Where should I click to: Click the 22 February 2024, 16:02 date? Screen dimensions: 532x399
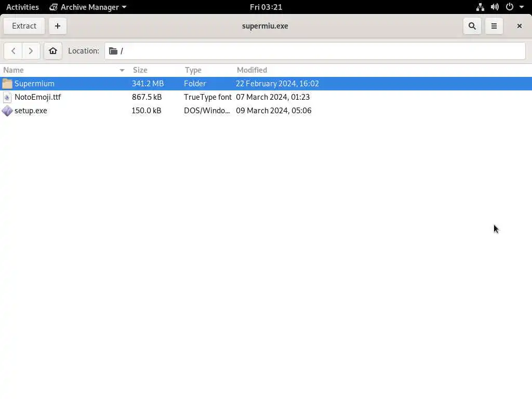tap(277, 84)
